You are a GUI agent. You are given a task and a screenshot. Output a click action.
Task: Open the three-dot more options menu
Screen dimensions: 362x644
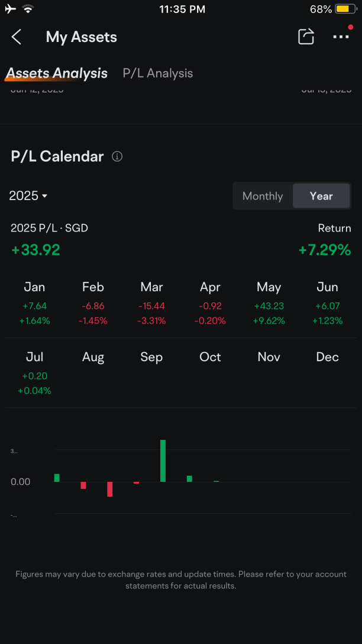pos(341,36)
